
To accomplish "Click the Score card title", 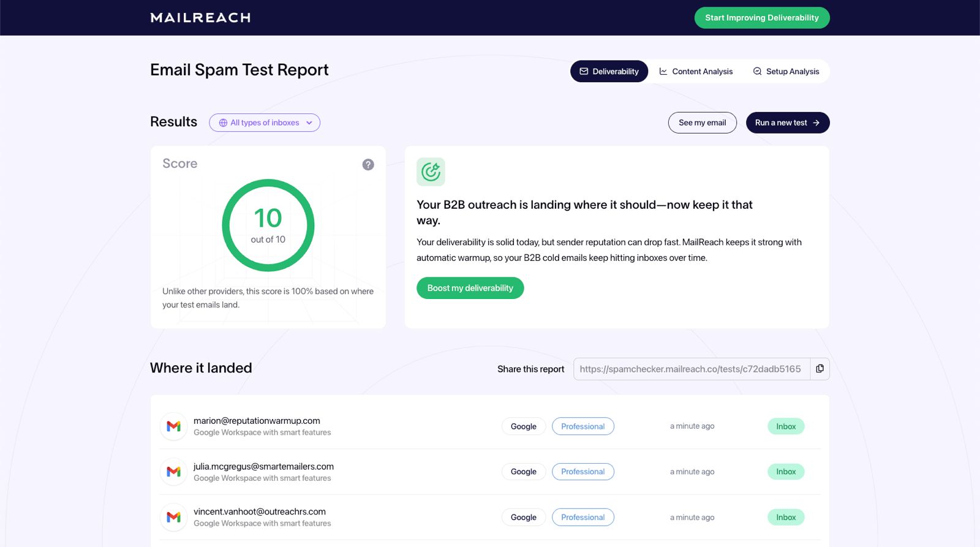I will click(180, 164).
